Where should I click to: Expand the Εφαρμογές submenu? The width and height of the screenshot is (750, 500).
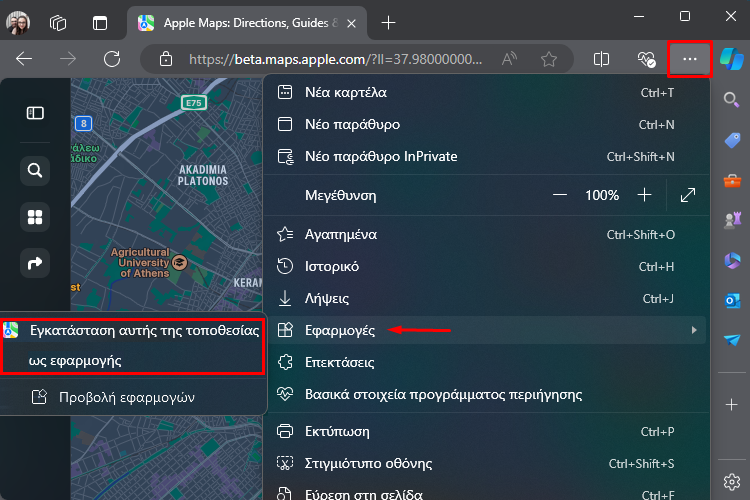tap(486, 330)
